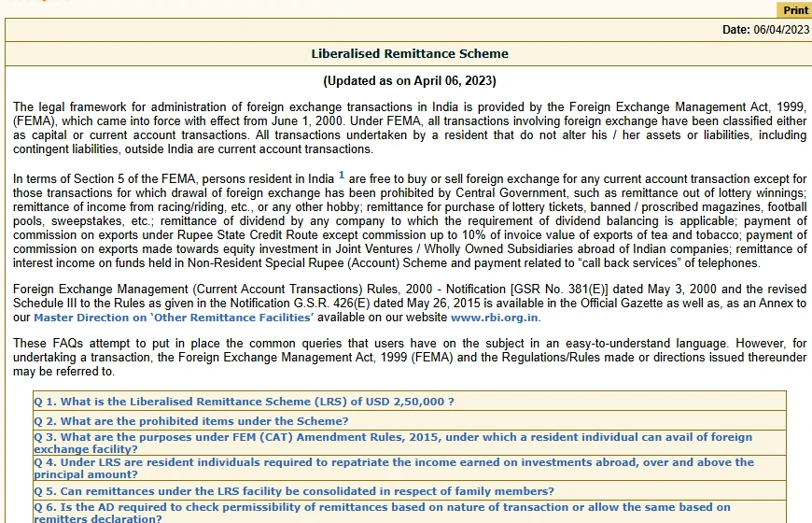Open Q 5 on consolidating family members' remittances
This screenshot has height=523, width=812.
[294, 491]
